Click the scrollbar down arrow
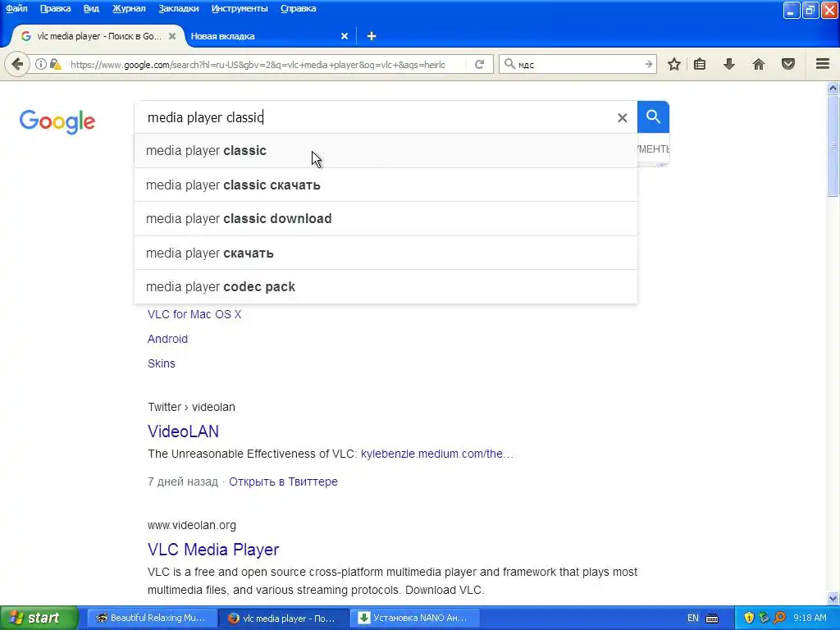 click(x=833, y=598)
